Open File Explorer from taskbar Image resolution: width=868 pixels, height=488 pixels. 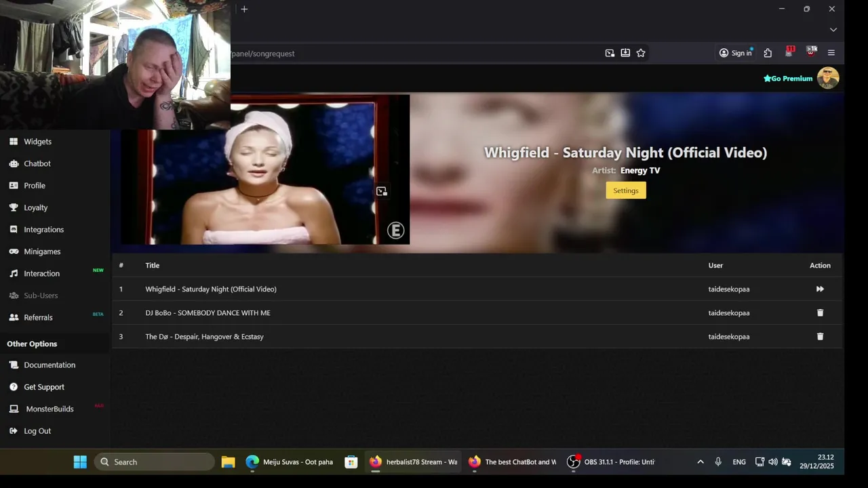coord(228,462)
